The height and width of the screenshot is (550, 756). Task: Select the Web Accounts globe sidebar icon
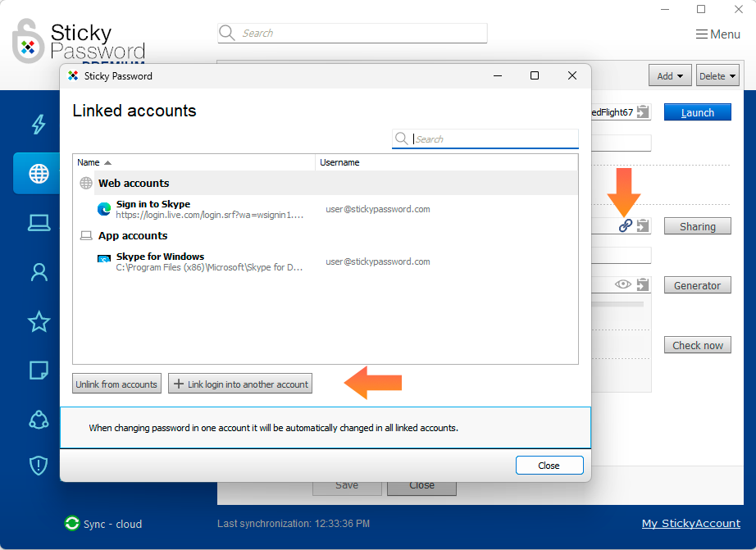point(39,174)
